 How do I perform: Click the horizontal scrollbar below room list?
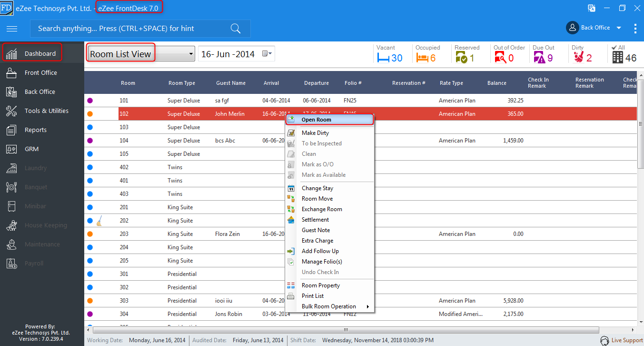[x=347, y=330]
